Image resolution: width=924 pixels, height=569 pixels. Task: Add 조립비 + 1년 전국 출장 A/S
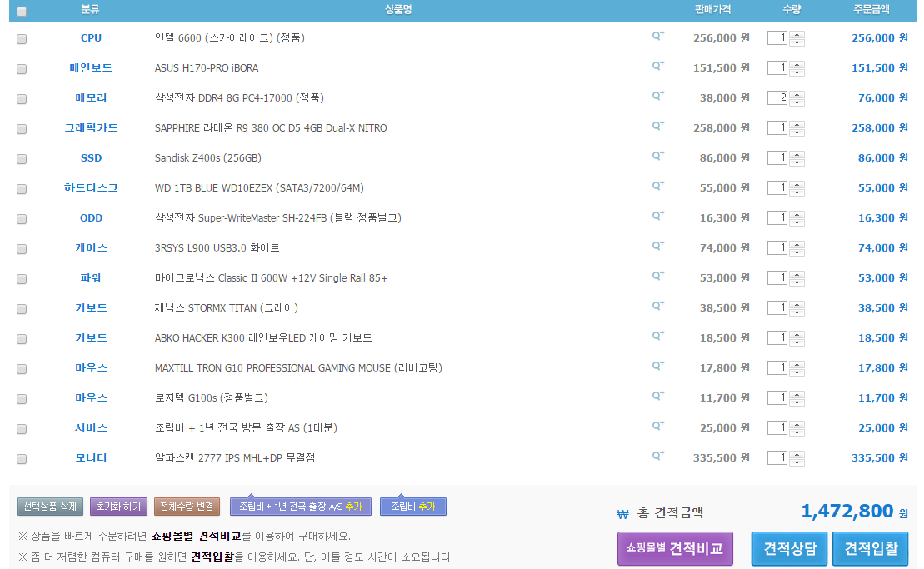tap(301, 507)
